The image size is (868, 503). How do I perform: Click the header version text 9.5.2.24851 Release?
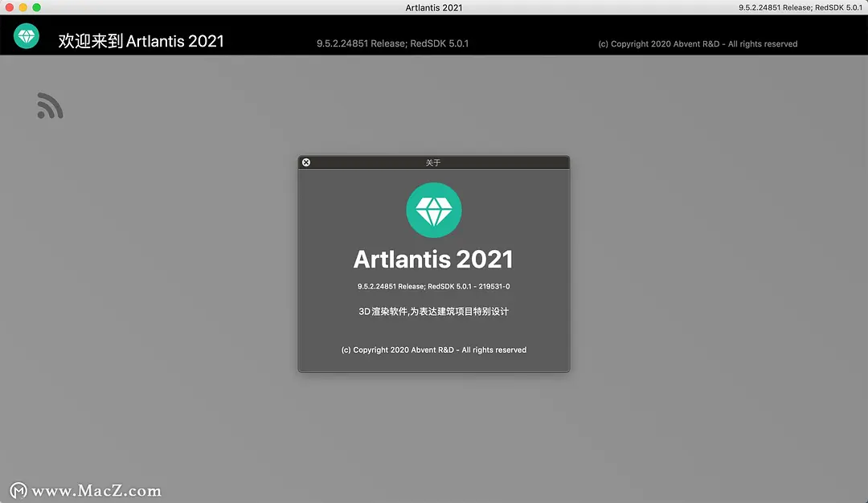coord(392,43)
